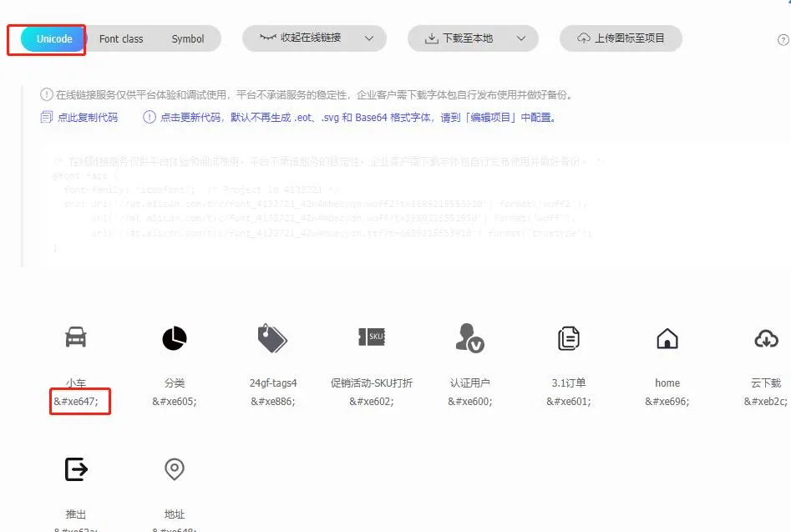Click 上传图标至项目 upload button
Viewport: 791px width, 532px height.
[621, 38]
